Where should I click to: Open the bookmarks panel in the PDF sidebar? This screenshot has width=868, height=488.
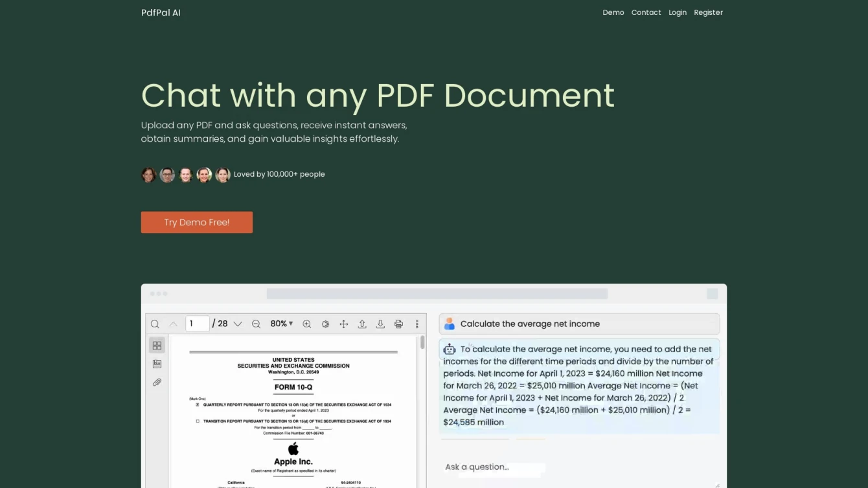click(x=157, y=364)
